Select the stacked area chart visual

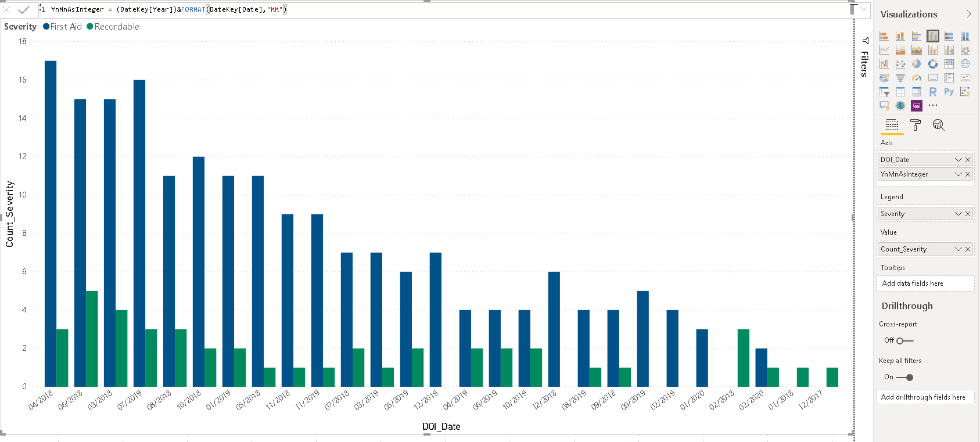tap(917, 50)
